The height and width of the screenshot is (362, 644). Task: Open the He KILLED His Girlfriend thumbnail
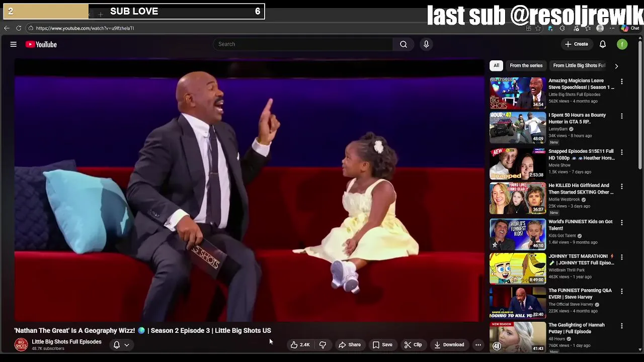[518, 198]
